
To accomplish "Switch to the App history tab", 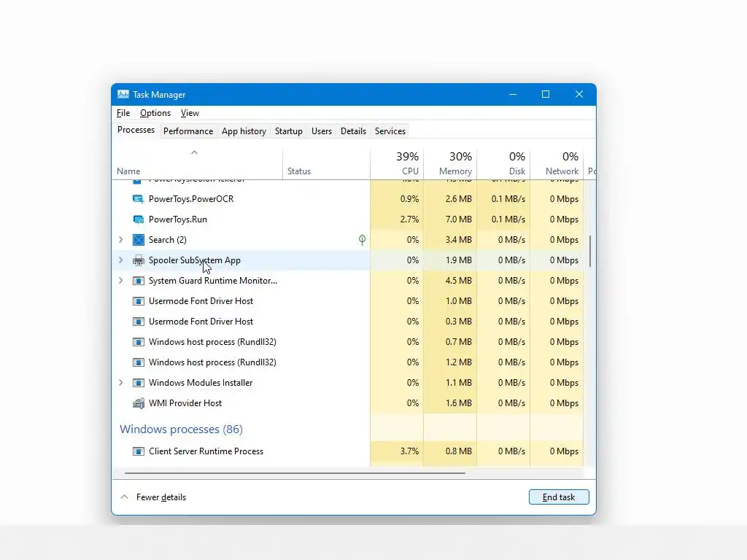I will click(x=244, y=131).
